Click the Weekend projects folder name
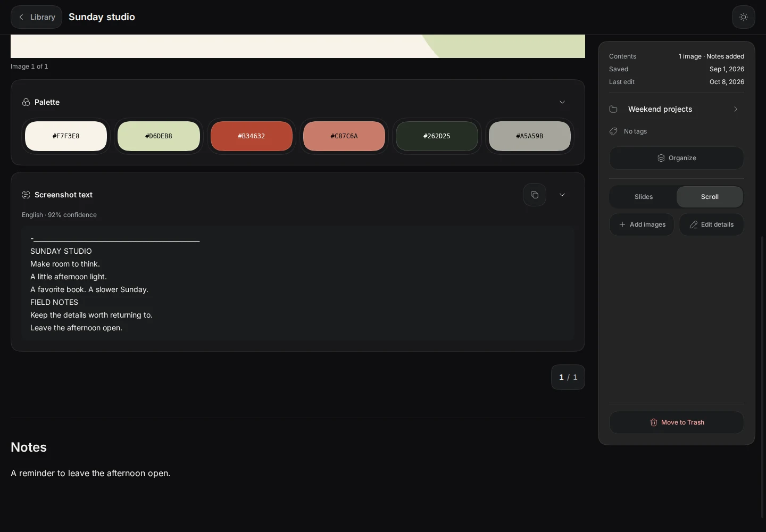The height and width of the screenshot is (532, 766). [660, 109]
